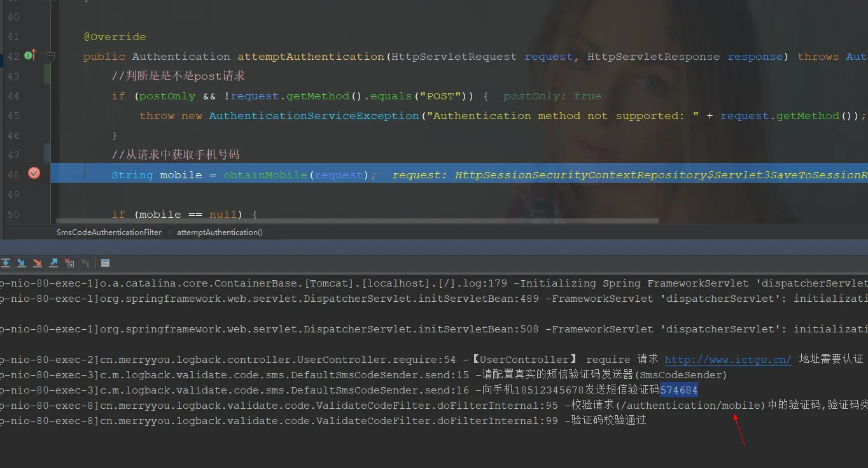This screenshot has height=468, width=868.
Task: Click the @Override annotation on line 41
Action: click(115, 37)
